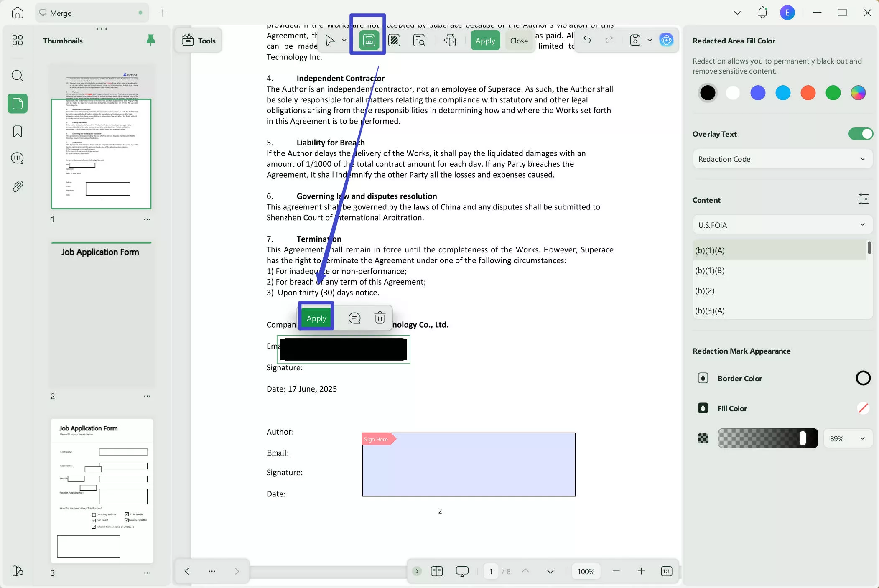Pin the Thumbnails panel
Viewport: 879px width, 588px height.
[150, 40]
